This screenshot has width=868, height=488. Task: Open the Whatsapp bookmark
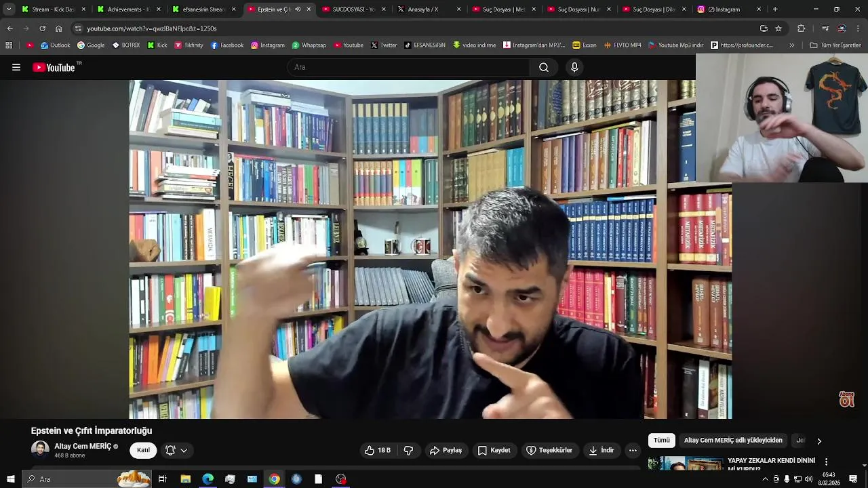tap(309, 45)
